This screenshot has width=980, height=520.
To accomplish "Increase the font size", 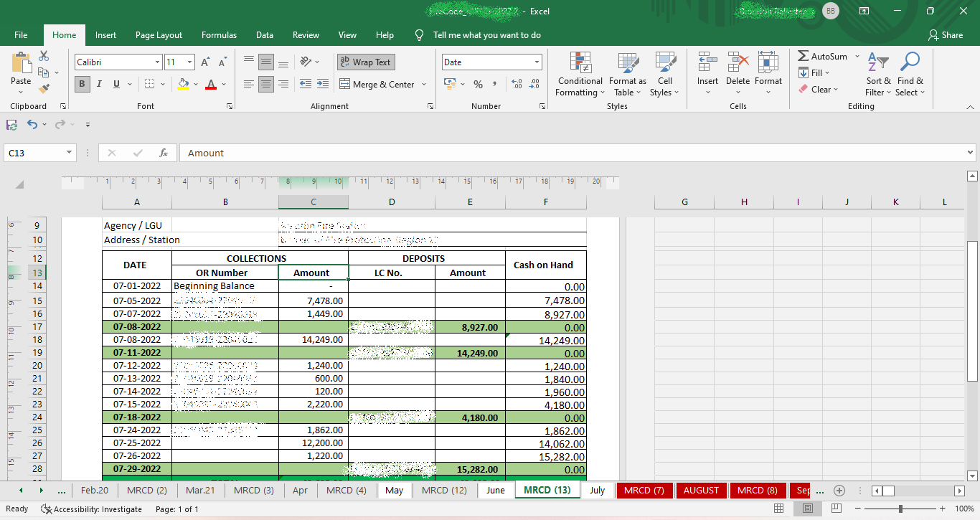I will click(x=207, y=62).
